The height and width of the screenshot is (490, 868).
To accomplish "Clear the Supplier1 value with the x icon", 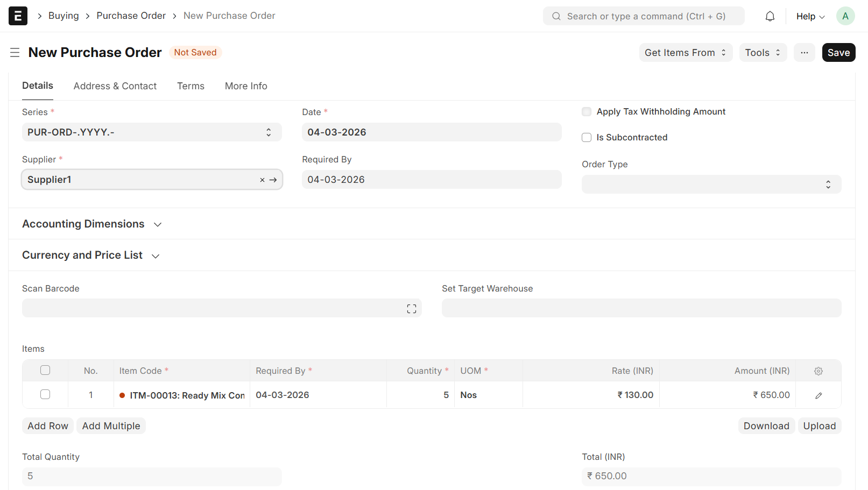I will 262,180.
